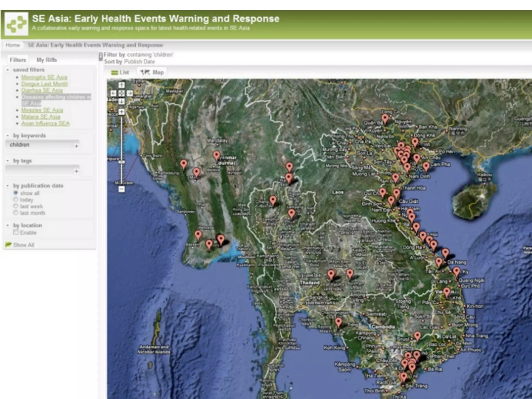Open the Malaria SE Asia saved filter
The width and height of the screenshot is (532, 399).
[41, 117]
